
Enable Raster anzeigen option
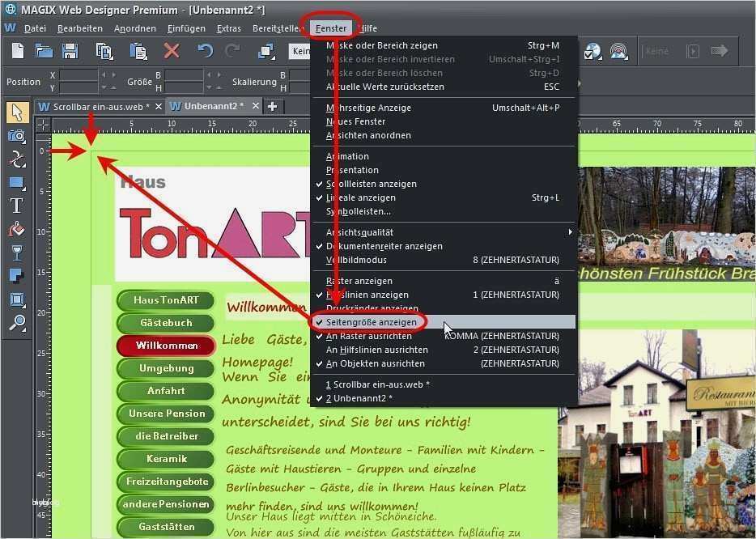tap(444, 281)
